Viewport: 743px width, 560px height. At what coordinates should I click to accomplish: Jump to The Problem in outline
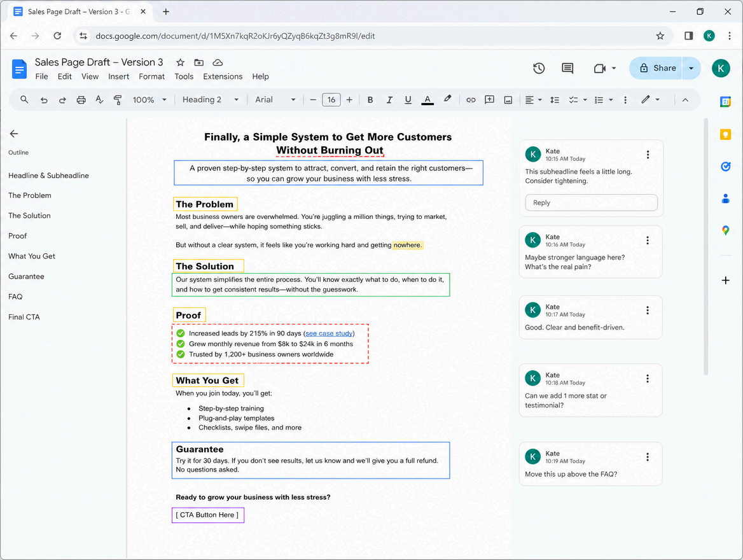30,195
